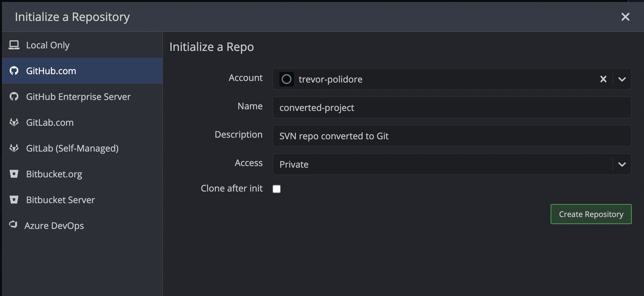
Task: Click the laptop icon next to Local Only
Action: point(14,45)
